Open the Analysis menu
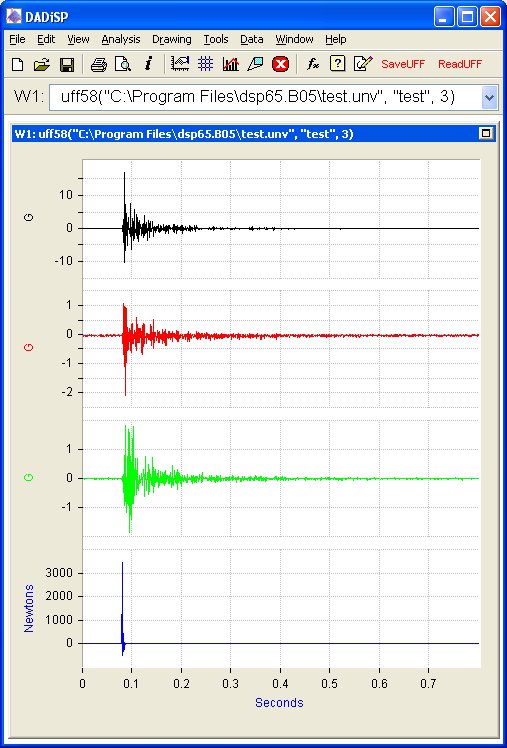The image size is (507, 748). click(121, 40)
